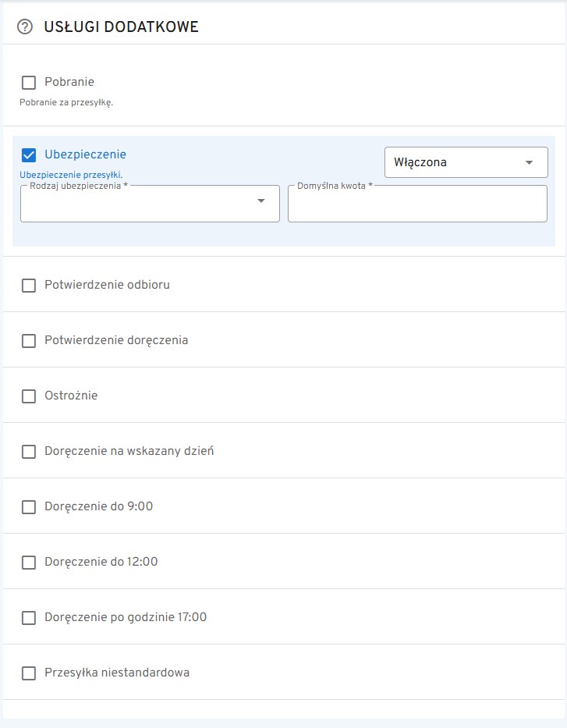Expand the Rodzaj ubezpieczenia dropdown
The width and height of the screenshot is (567, 728).
[x=150, y=204]
